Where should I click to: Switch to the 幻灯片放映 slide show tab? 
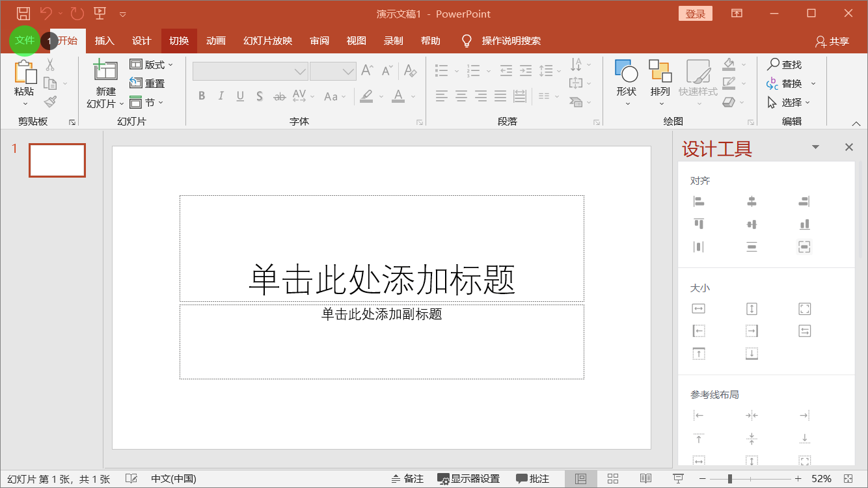[267, 40]
